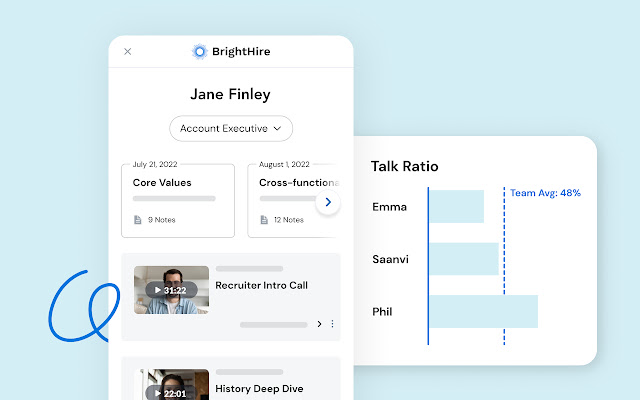
Task: Select Phil's talk ratio bar
Action: click(484, 311)
